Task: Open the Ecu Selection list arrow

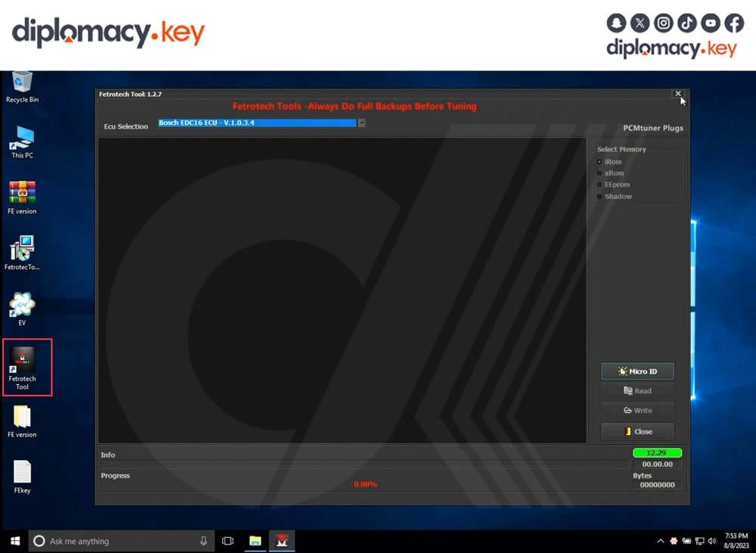Action: pos(361,123)
